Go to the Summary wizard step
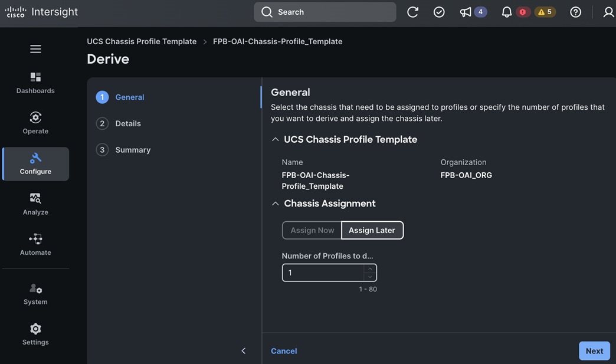 (123, 150)
